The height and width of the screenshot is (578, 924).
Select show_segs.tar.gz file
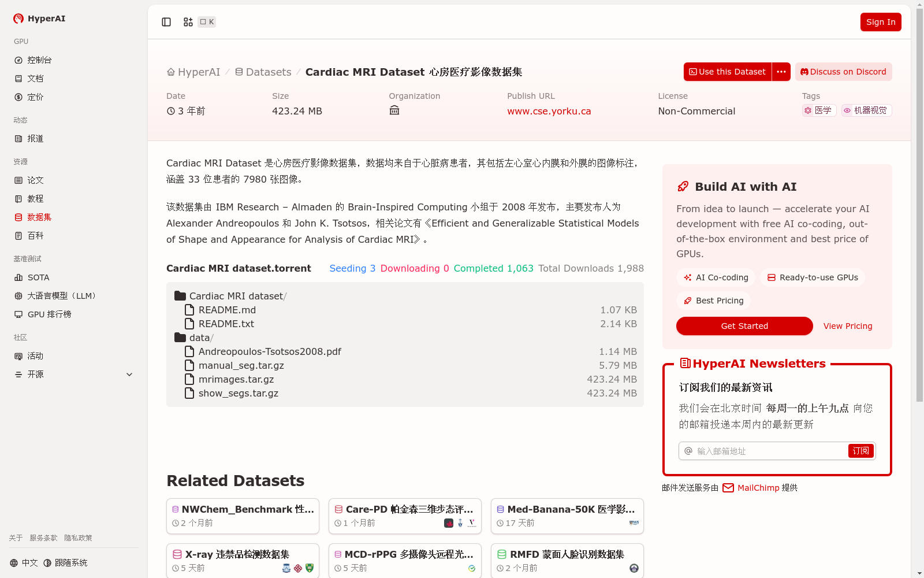click(x=410, y=393)
